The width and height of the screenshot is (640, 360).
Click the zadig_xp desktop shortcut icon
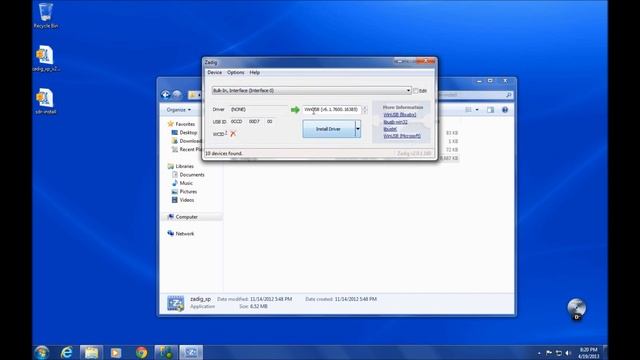pyautogui.click(x=45, y=58)
